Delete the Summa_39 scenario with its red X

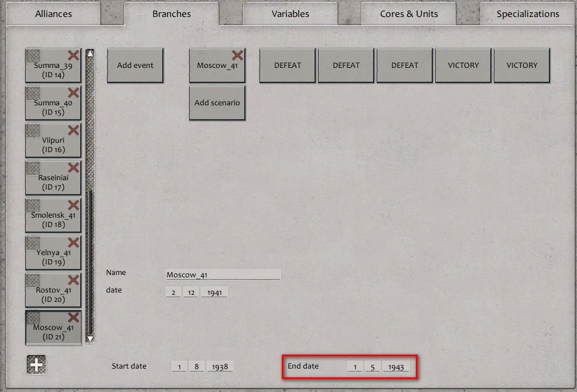coord(74,55)
